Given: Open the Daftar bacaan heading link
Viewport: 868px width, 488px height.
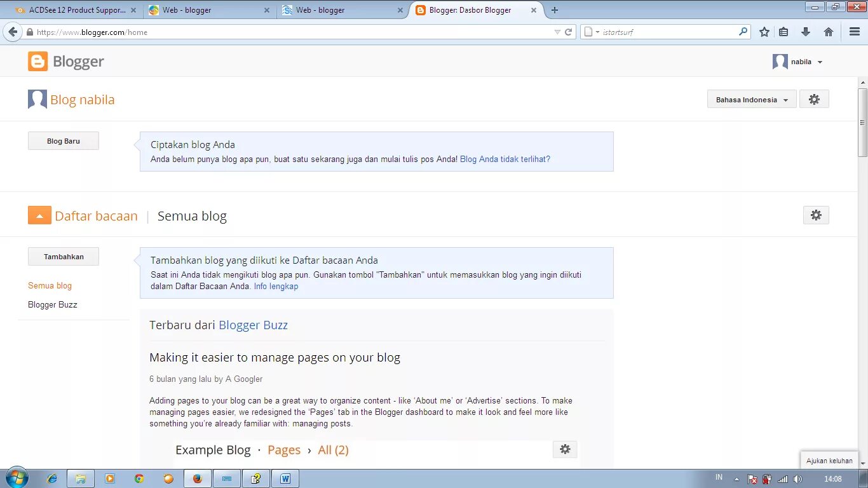Looking at the screenshot, I should (96, 216).
